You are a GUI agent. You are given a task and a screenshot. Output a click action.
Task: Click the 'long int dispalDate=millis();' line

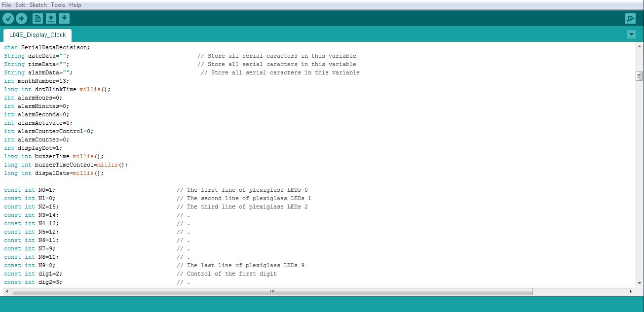pos(54,173)
